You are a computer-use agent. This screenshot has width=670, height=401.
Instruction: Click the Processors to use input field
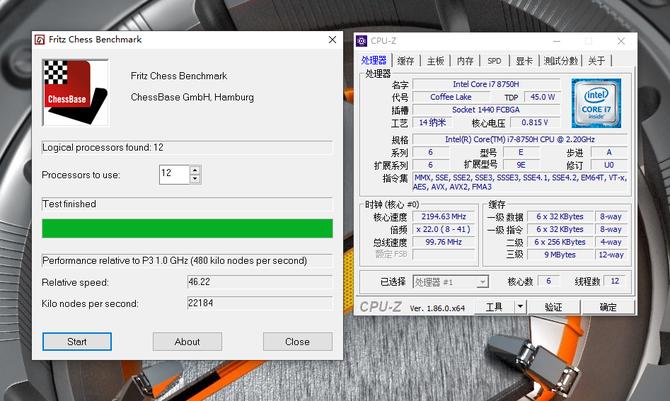click(x=174, y=174)
